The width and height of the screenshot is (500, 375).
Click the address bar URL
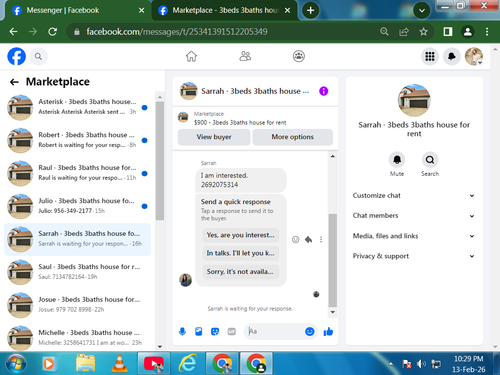177,32
